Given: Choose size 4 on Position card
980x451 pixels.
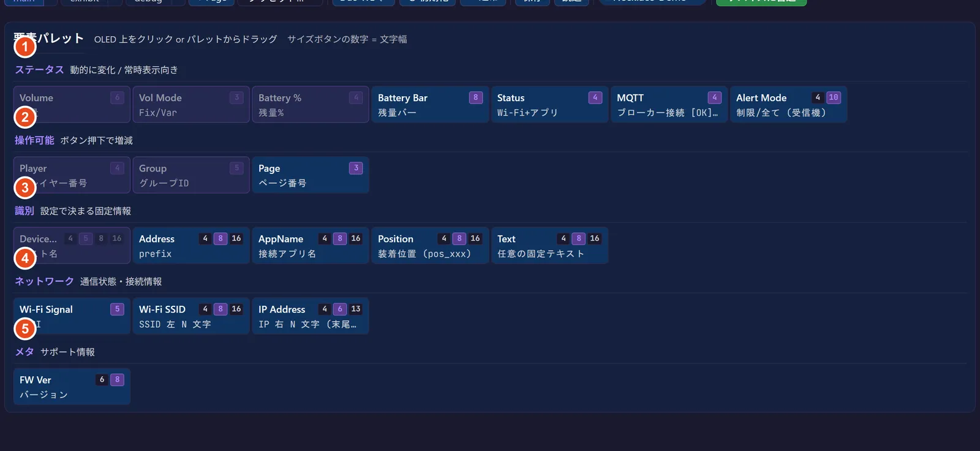Looking at the screenshot, I should (x=444, y=238).
